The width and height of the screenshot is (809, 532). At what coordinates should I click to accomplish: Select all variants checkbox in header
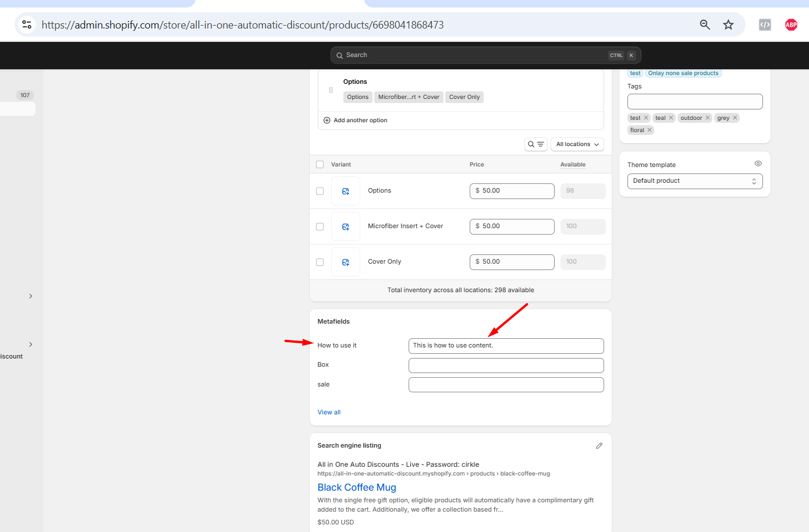(x=320, y=165)
